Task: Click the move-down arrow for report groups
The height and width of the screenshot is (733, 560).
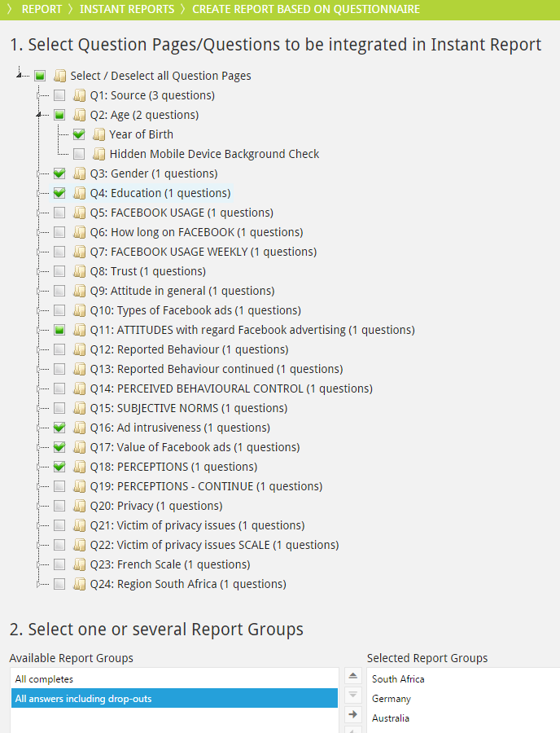Action: [353, 695]
